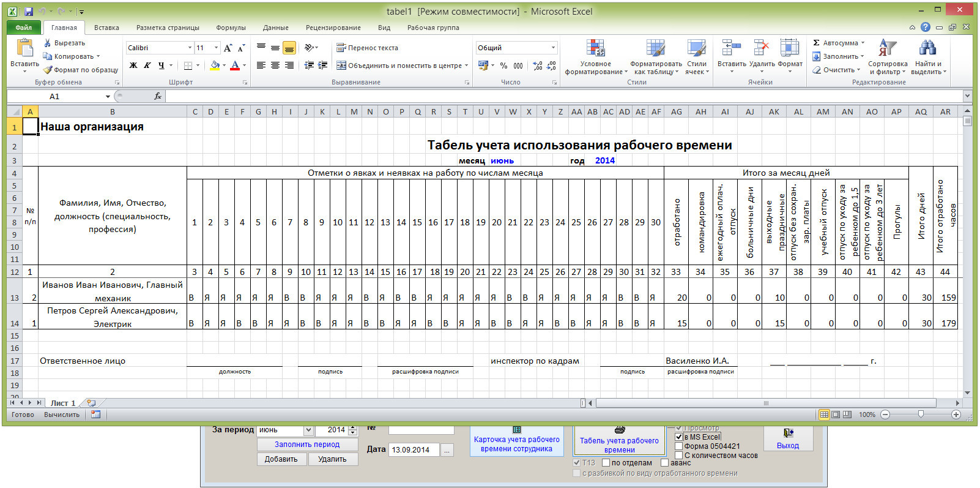Click the Italic formatting icon
This screenshot has width=980, height=488.
147,66
